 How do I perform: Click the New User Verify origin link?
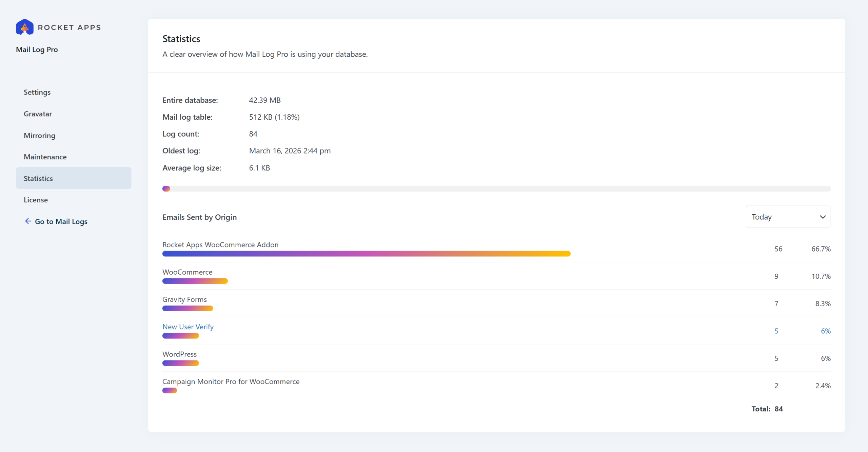click(x=188, y=327)
